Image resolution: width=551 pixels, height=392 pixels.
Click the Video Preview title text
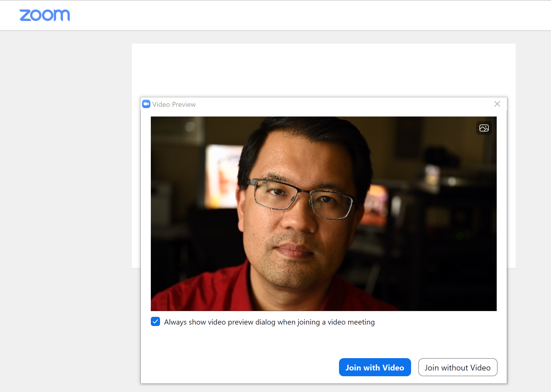tap(174, 104)
